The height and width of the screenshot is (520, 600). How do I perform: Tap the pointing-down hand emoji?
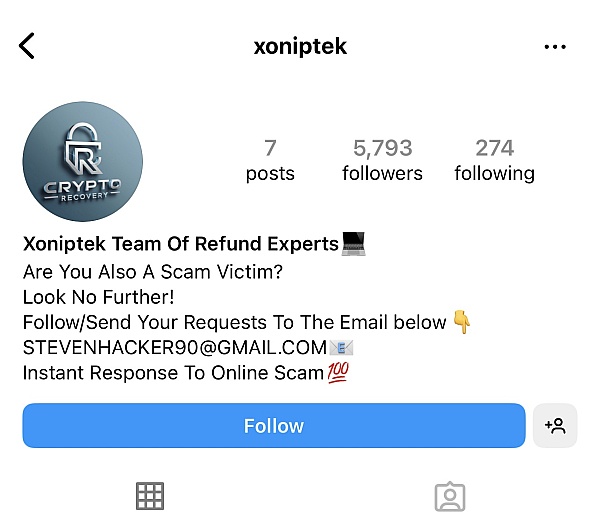(x=462, y=322)
